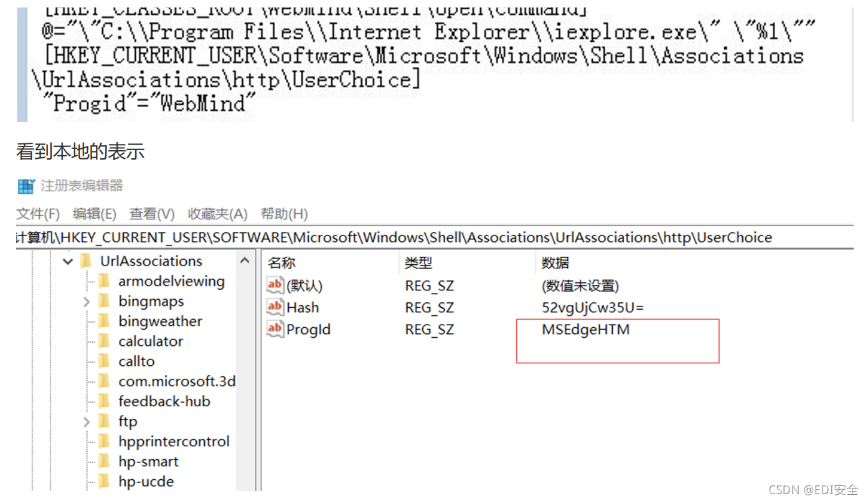Click the registry path address bar
The width and height of the screenshot is (868, 501).
point(435,237)
